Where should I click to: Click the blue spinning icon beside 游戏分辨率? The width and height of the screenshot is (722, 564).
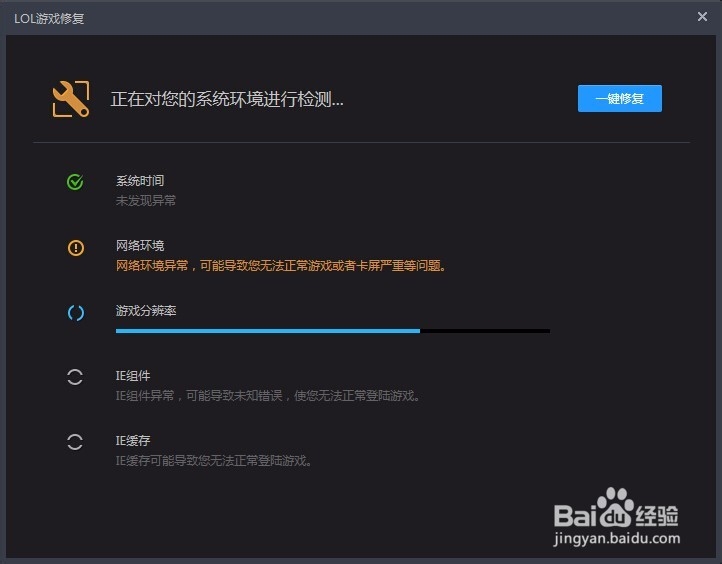point(76,313)
